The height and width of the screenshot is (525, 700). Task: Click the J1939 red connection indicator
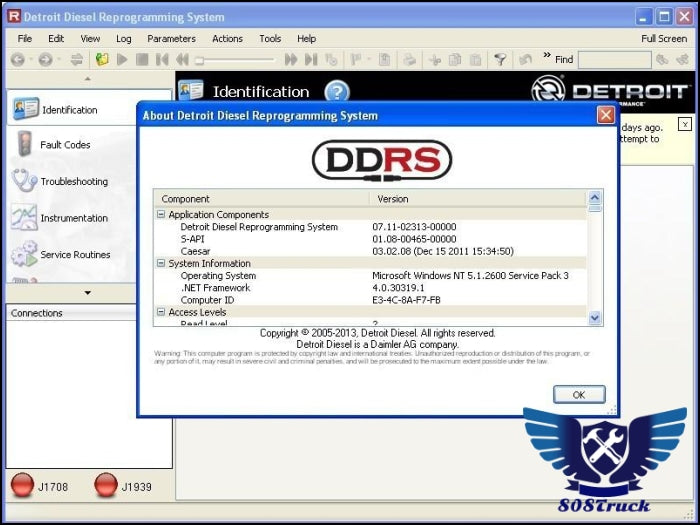pos(106,486)
